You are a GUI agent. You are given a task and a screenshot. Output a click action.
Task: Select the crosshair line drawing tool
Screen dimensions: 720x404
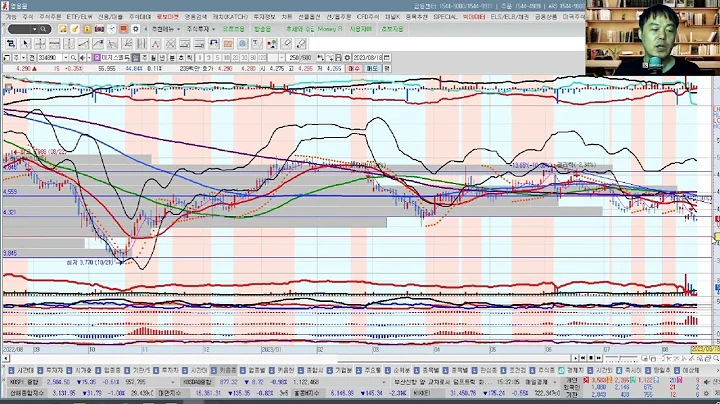[40, 44]
